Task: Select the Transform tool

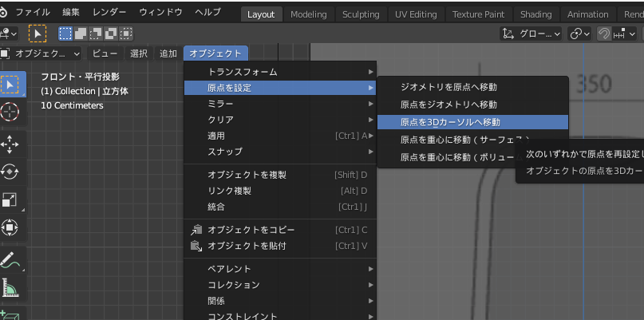Action: (10, 227)
